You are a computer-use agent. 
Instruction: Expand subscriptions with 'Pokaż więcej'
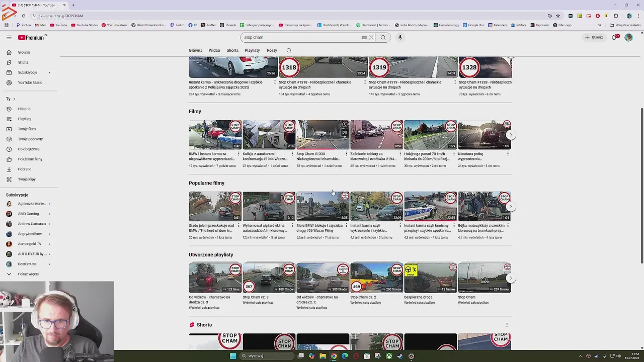pyautogui.click(x=29, y=274)
